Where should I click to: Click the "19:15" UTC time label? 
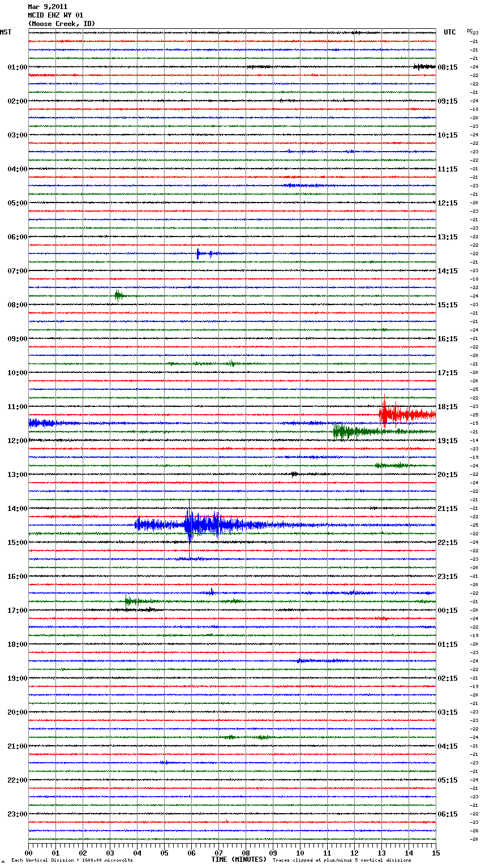[x=448, y=441]
